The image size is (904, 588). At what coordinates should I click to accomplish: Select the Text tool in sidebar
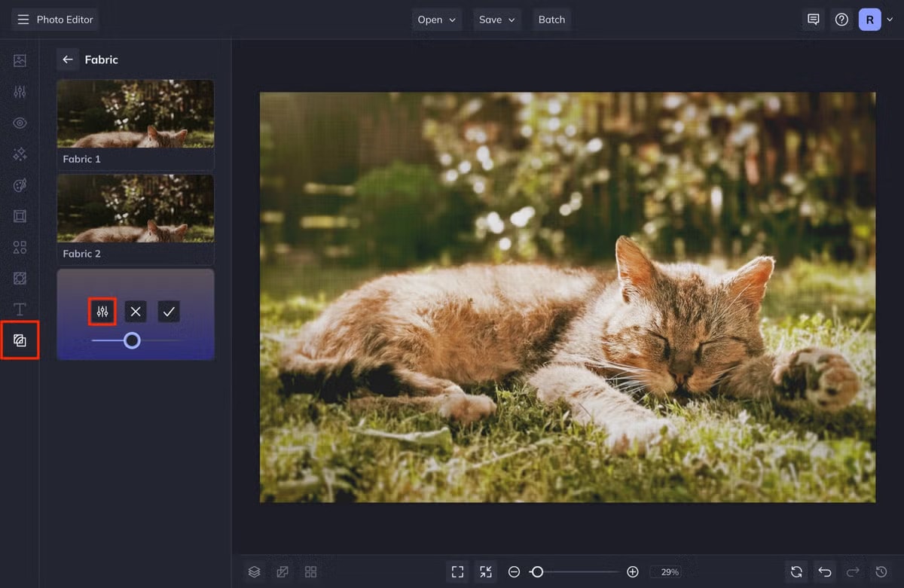(20, 309)
